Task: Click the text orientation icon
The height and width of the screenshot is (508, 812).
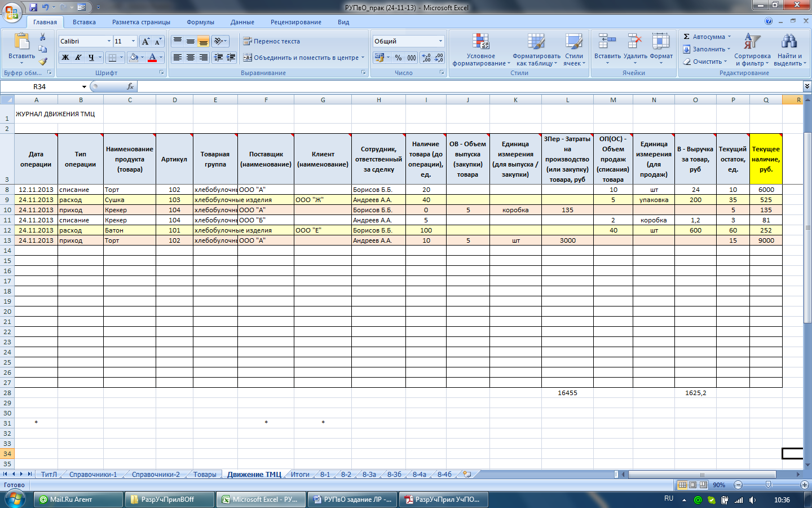Action: [218, 41]
